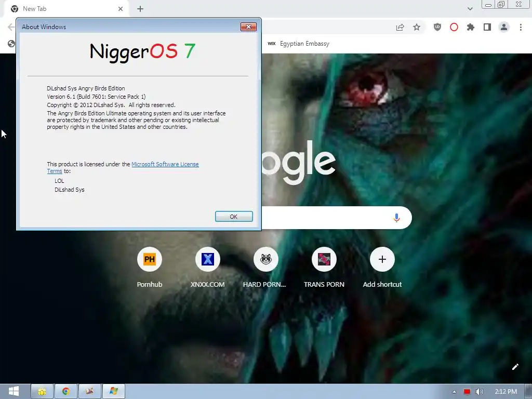Go back using the back arrow
Screen dimensions: 532x399
coord(11,27)
